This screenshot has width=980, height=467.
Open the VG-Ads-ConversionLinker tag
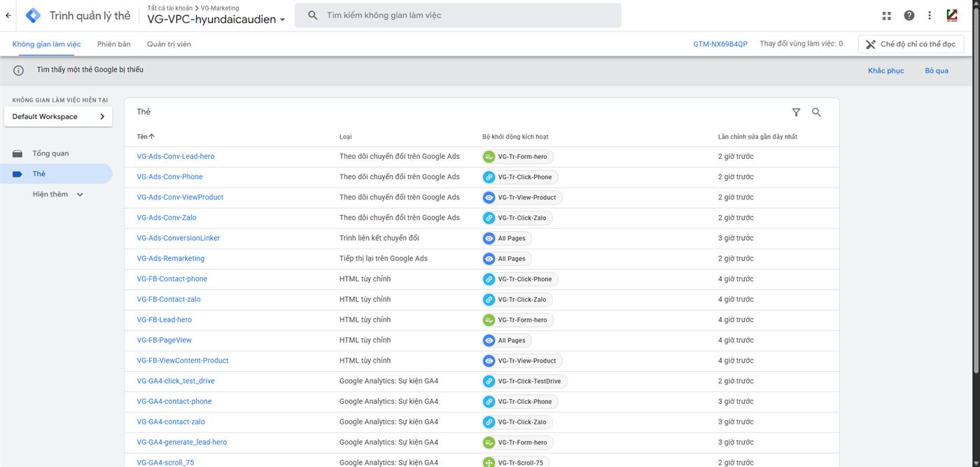click(178, 238)
